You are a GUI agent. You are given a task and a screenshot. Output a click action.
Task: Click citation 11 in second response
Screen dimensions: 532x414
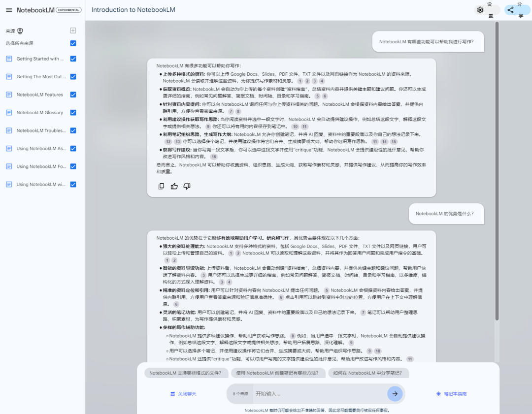pos(410,359)
